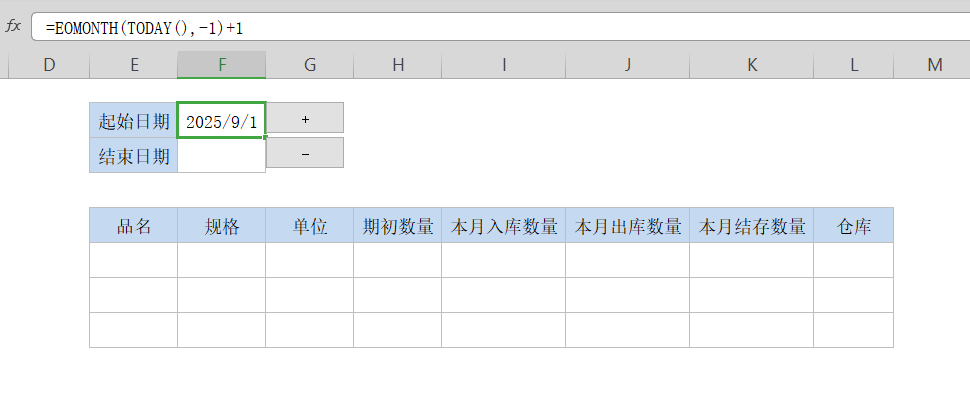Select column G header
The image size is (970, 404).
pyautogui.click(x=310, y=65)
